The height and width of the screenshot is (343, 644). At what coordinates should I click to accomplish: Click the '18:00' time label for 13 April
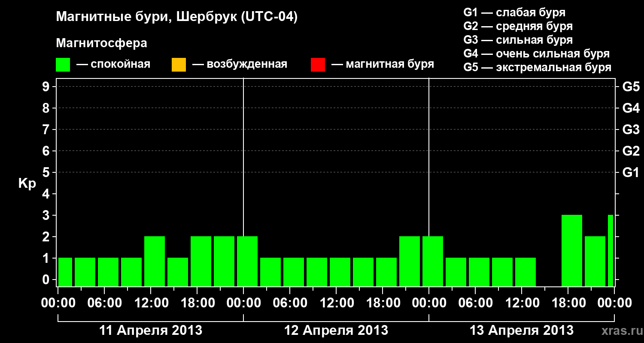[568, 303]
